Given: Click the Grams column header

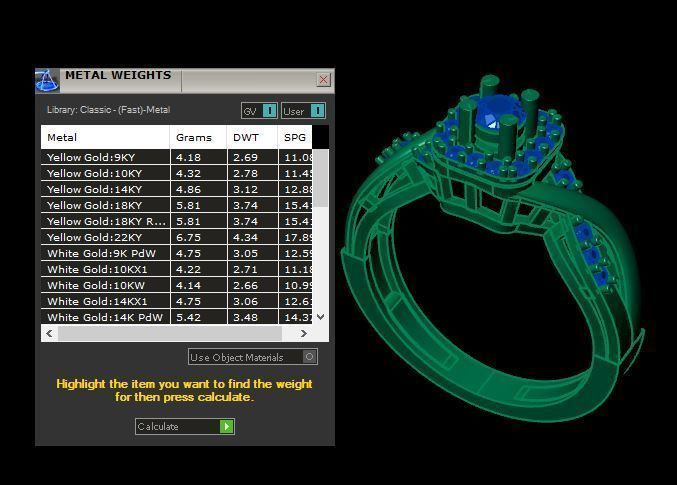Looking at the screenshot, I should 198,137.
